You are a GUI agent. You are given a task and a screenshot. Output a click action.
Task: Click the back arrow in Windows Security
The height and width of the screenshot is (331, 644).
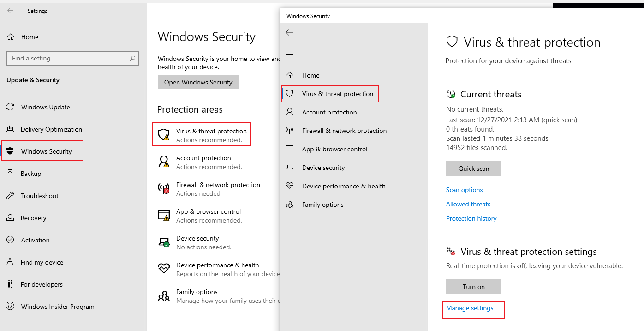[x=289, y=32]
